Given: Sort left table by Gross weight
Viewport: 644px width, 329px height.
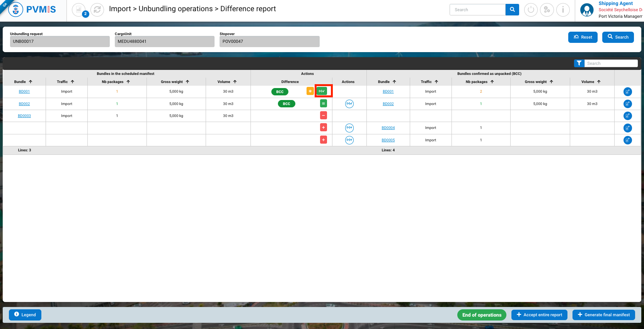Looking at the screenshot, I should click(x=187, y=82).
